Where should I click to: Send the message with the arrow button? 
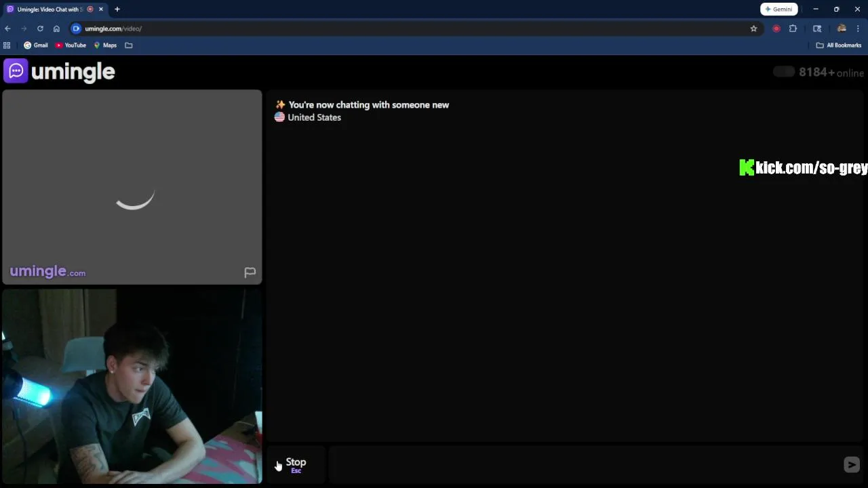(852, 464)
